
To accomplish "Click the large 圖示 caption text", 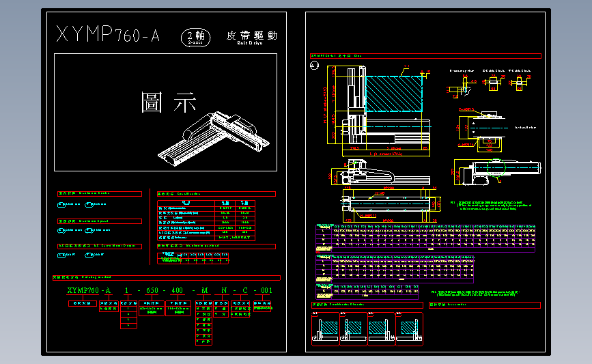I will point(169,102).
